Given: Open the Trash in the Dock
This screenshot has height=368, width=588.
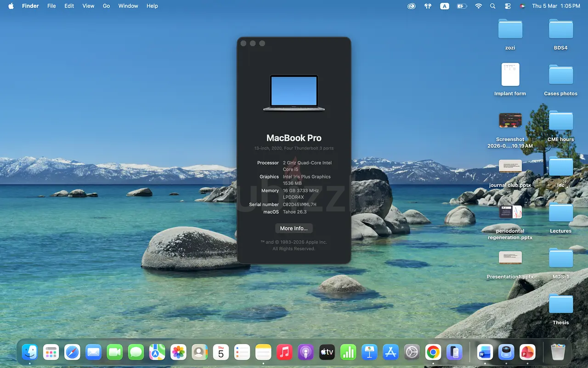Looking at the screenshot, I should (558, 353).
